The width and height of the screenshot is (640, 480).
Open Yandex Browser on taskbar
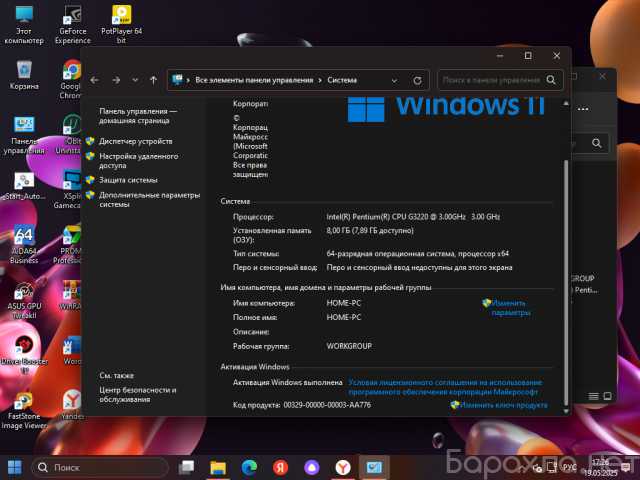[343, 467]
